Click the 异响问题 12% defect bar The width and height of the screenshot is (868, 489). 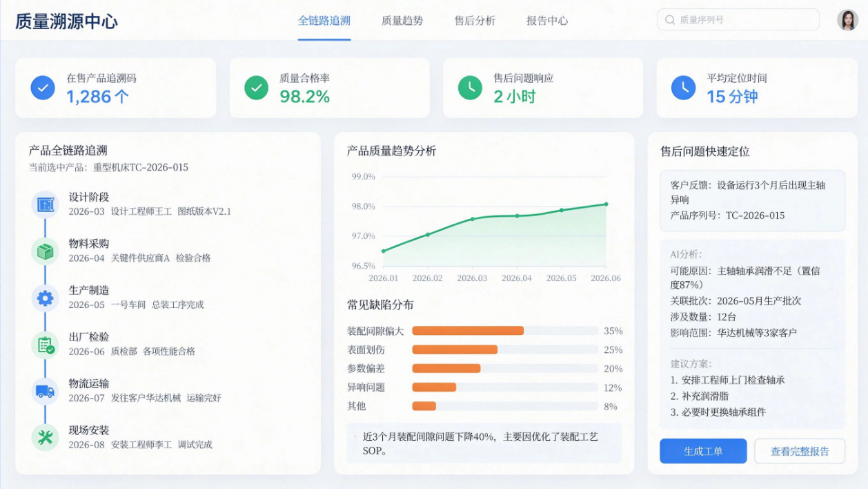434,387
